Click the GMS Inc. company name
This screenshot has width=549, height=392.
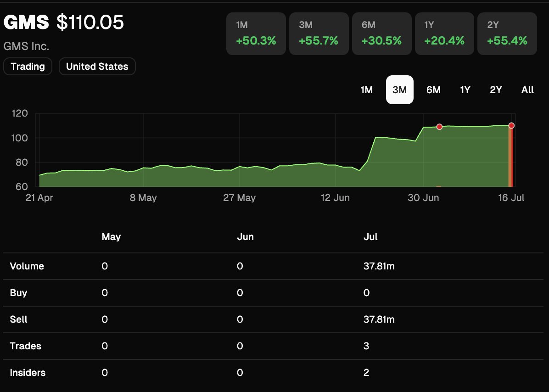26,46
